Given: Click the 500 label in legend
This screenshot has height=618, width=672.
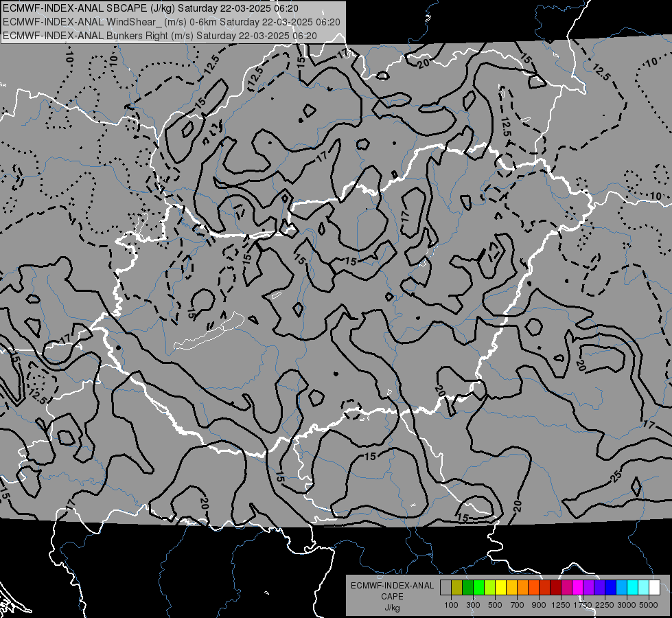Looking at the screenshot, I should click(495, 605).
